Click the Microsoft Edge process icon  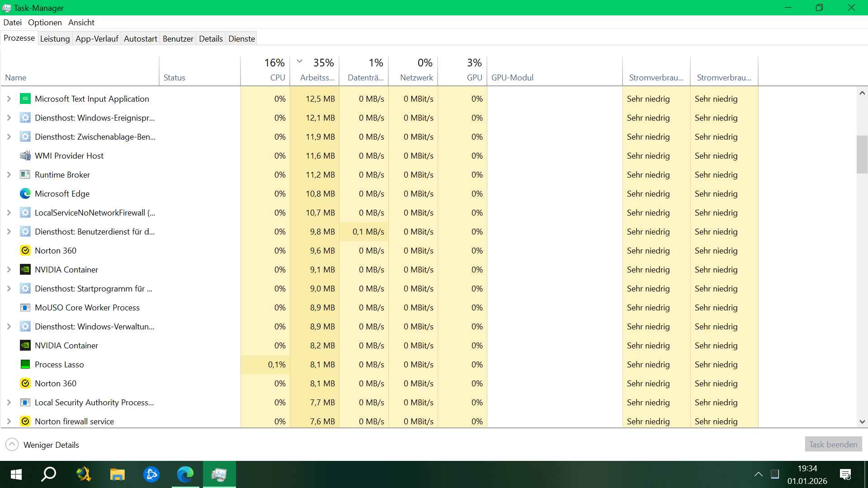25,194
